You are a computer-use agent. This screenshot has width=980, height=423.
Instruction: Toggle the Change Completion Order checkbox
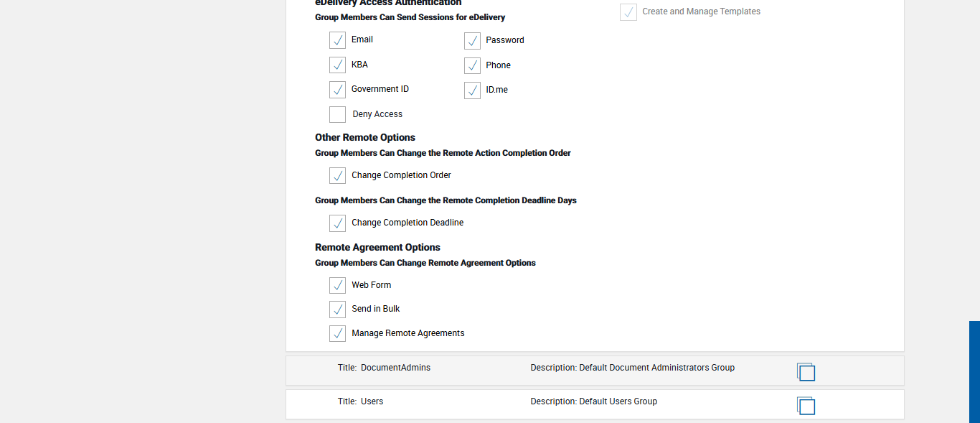(x=338, y=176)
